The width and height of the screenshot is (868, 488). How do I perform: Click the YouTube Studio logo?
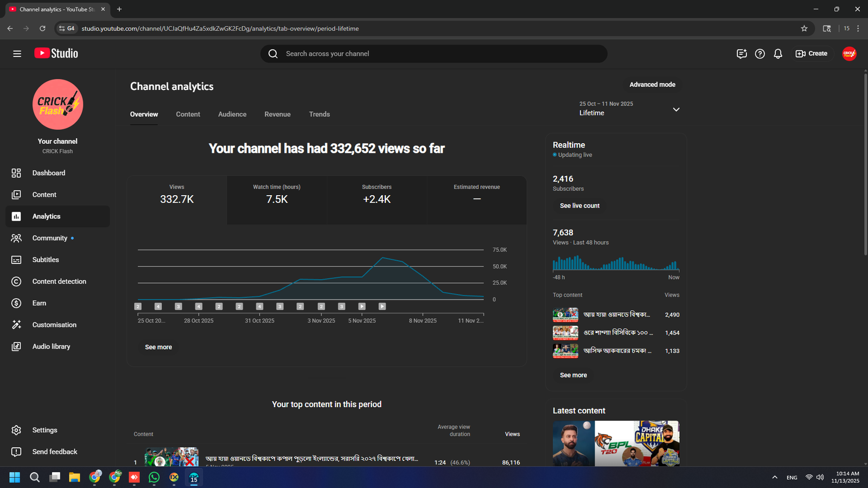point(56,53)
